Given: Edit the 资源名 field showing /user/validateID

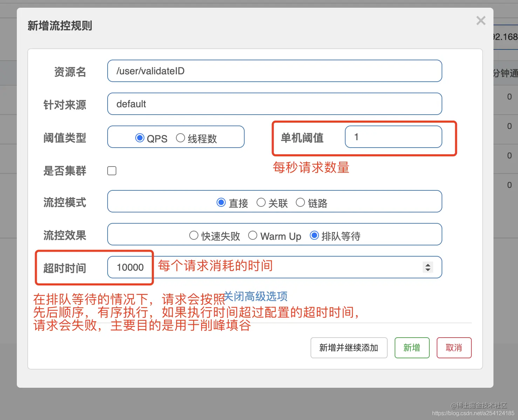Looking at the screenshot, I should 274,71.
